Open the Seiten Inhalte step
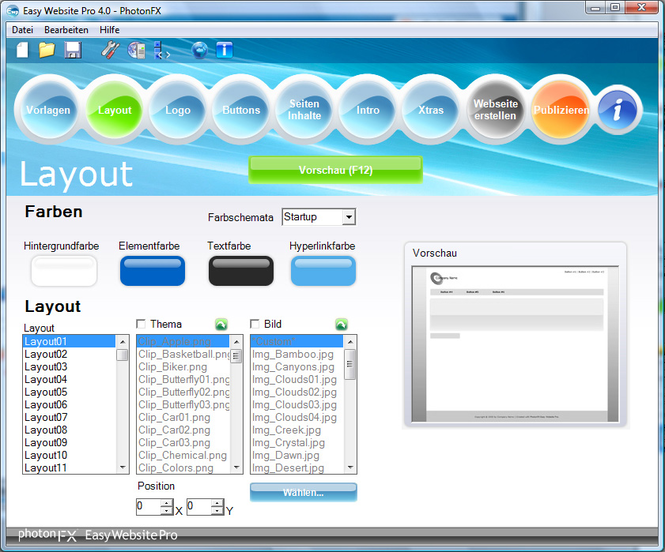This screenshot has height=552, width=665. click(304, 110)
